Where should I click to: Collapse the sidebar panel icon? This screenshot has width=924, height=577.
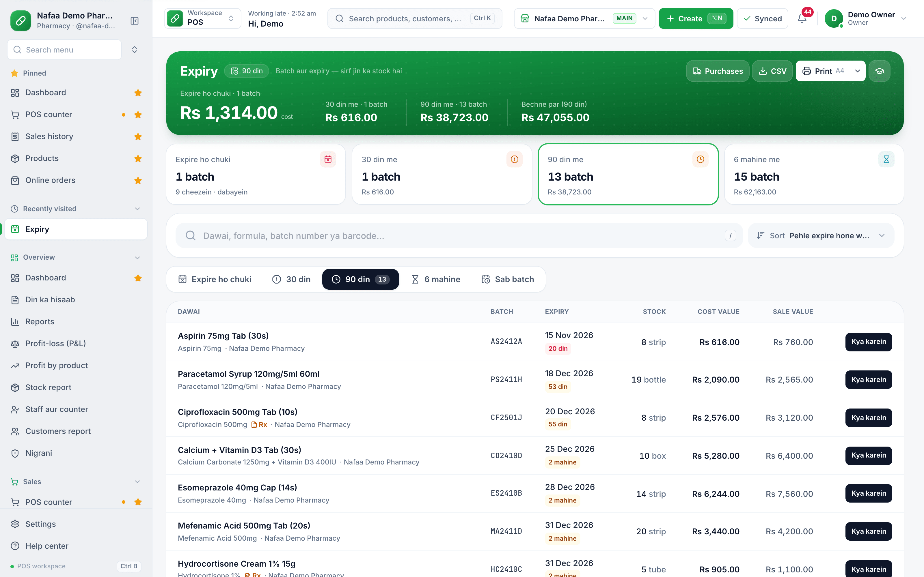(x=134, y=20)
